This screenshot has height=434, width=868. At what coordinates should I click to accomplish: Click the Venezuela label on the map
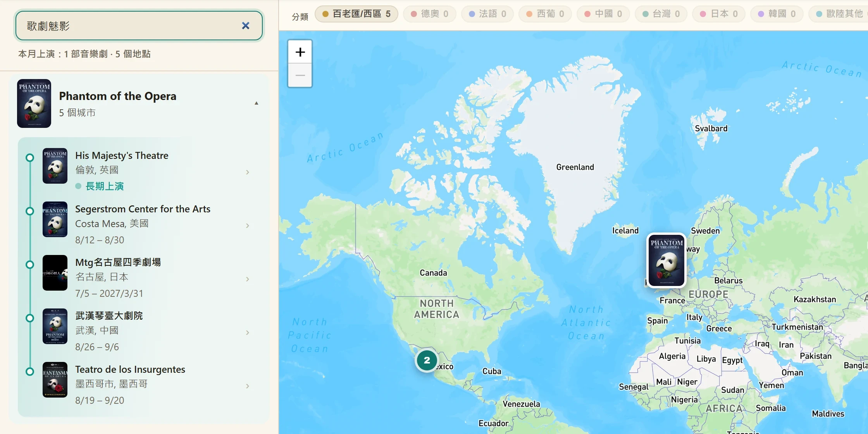(x=521, y=404)
